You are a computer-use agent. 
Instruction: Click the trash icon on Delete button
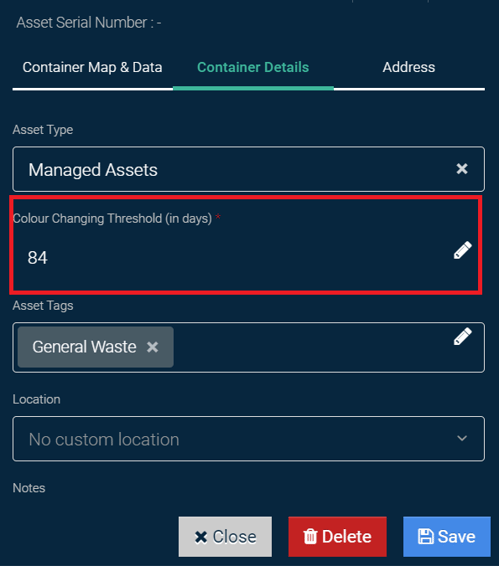pos(310,536)
